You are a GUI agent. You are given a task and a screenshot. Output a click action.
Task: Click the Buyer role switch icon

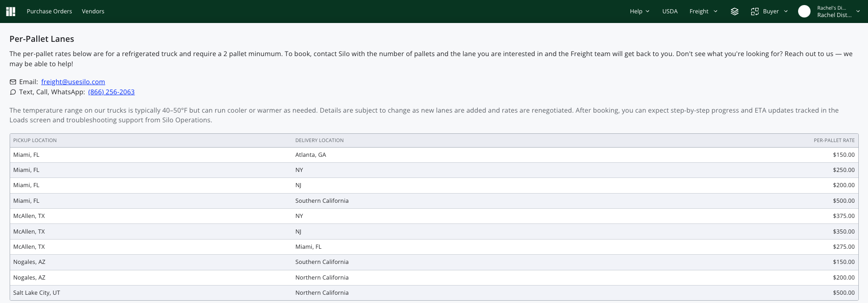point(755,11)
